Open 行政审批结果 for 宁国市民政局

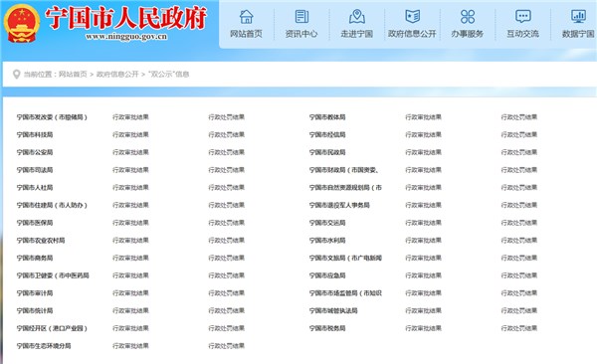[x=424, y=152]
